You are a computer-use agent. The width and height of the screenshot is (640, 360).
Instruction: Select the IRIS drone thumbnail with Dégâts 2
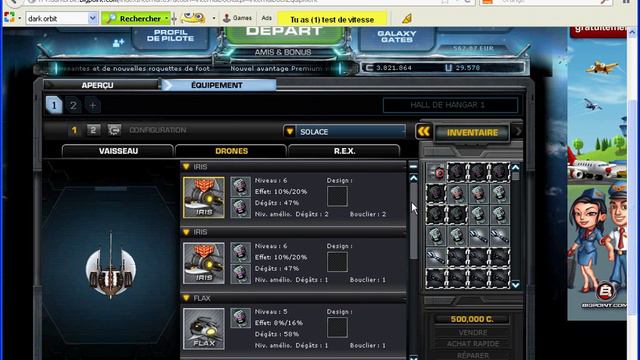click(204, 198)
